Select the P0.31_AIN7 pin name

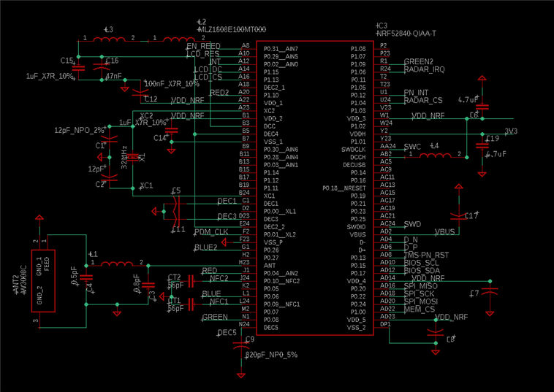tap(281, 49)
